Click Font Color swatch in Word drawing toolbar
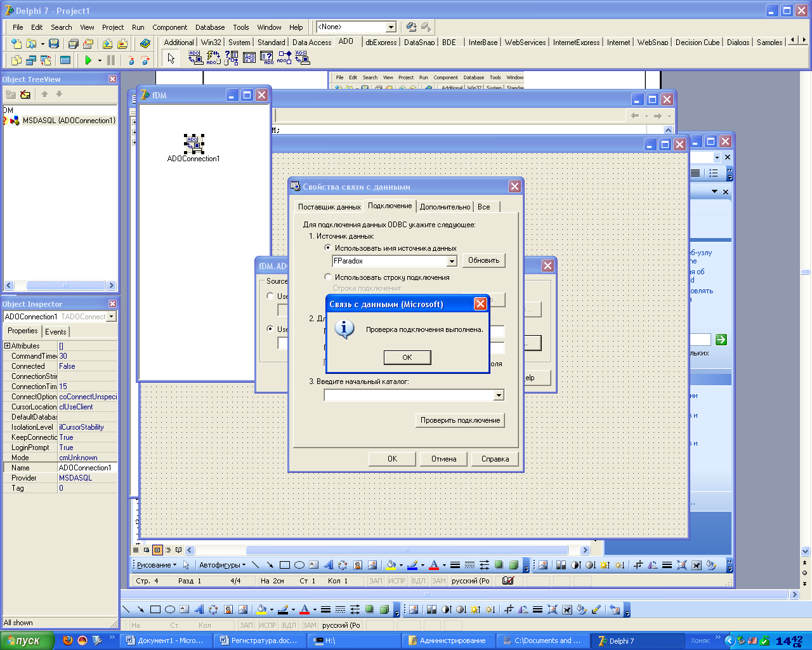812x650 pixels. pyautogui.click(x=434, y=565)
